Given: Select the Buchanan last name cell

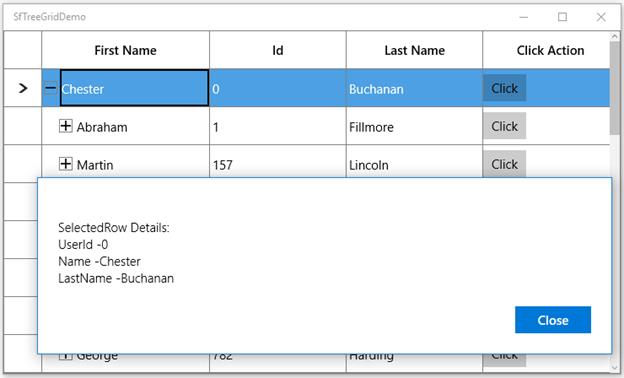Looking at the screenshot, I should pyautogui.click(x=414, y=88).
